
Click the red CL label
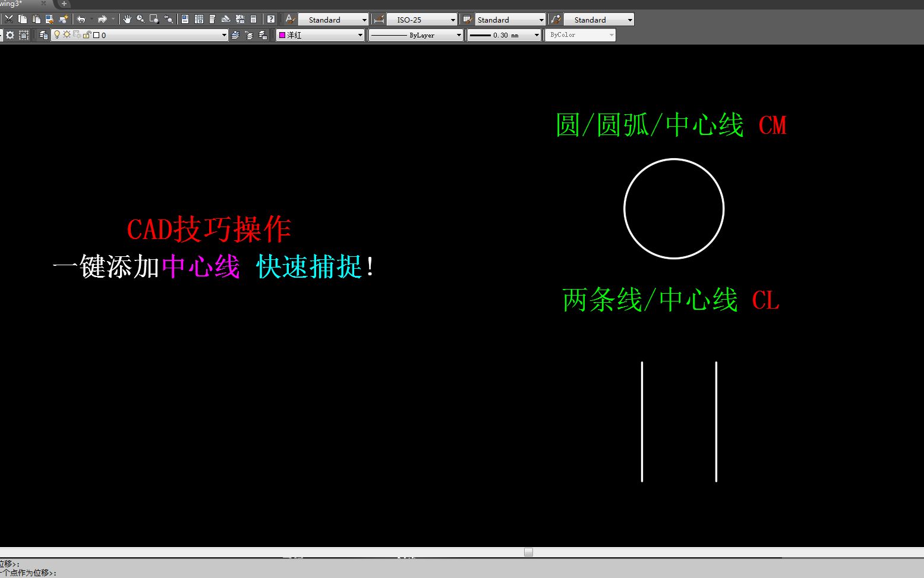click(x=766, y=300)
